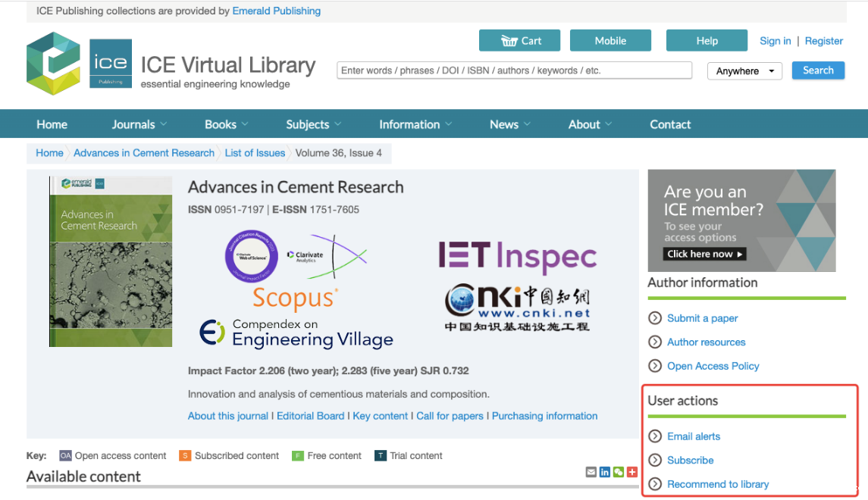Click the Sign in link
Image resolution: width=868 pixels, height=500 pixels.
775,41
